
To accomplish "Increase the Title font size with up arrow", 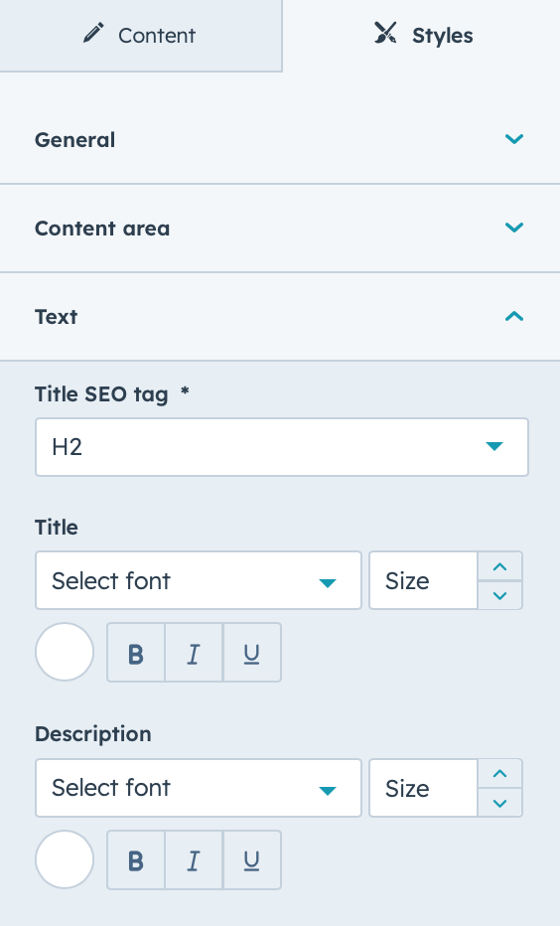I will point(499,567).
